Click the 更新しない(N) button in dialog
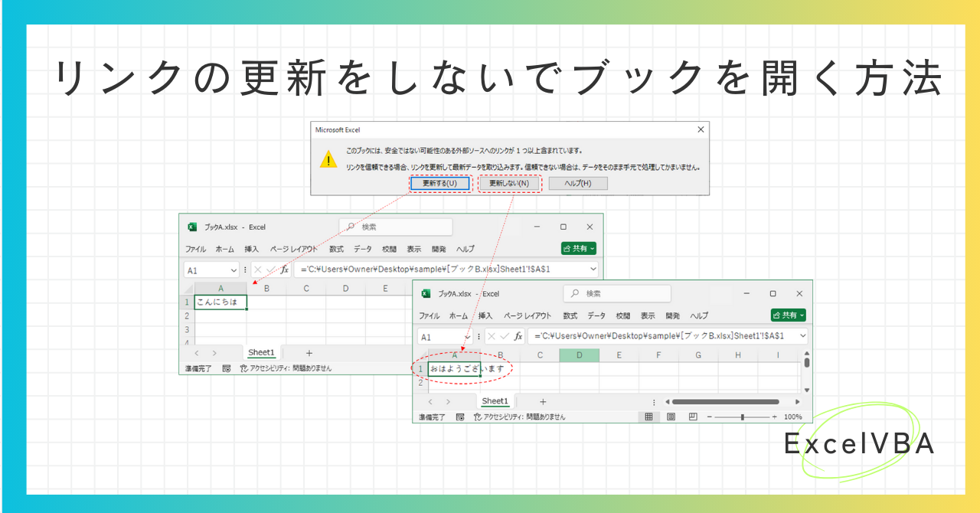Image resolution: width=980 pixels, height=513 pixels. pos(509,184)
